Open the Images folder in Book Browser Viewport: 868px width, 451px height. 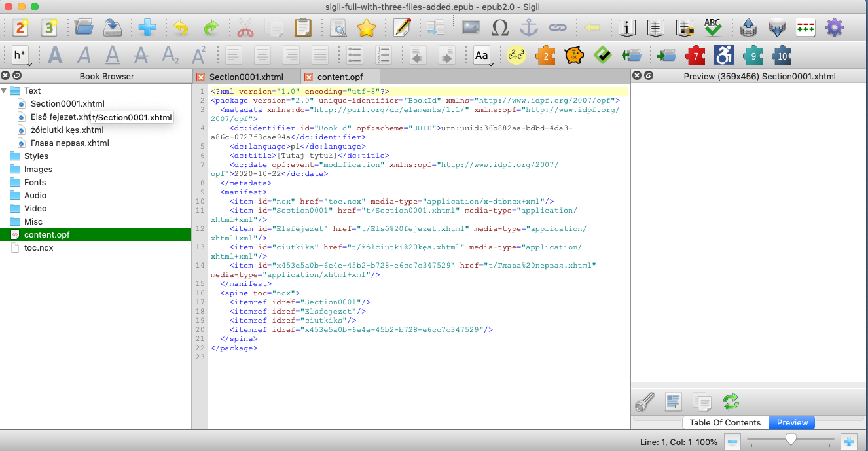coord(38,169)
